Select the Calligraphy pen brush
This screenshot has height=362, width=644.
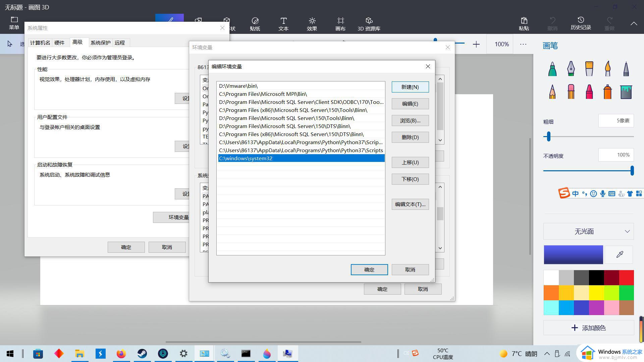pyautogui.click(x=571, y=69)
